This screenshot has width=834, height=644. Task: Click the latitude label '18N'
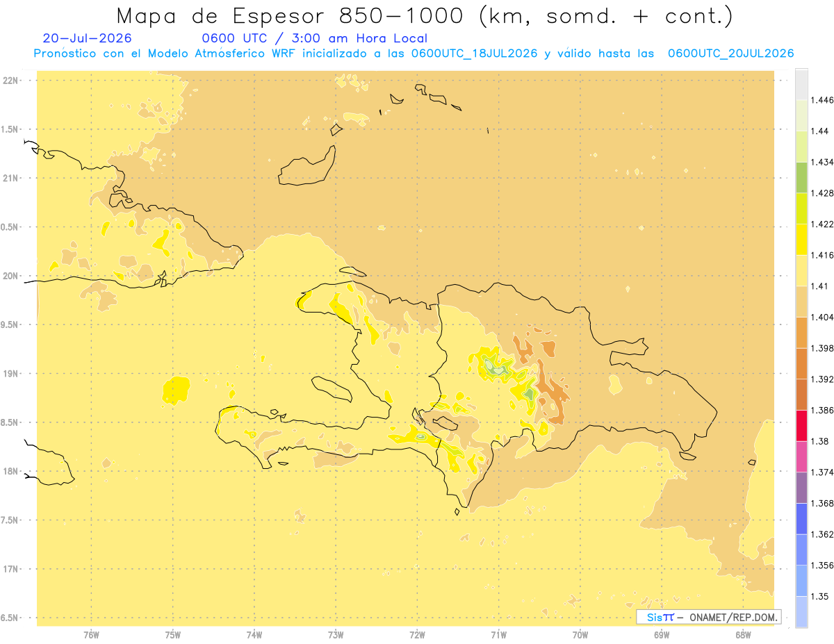11,471
